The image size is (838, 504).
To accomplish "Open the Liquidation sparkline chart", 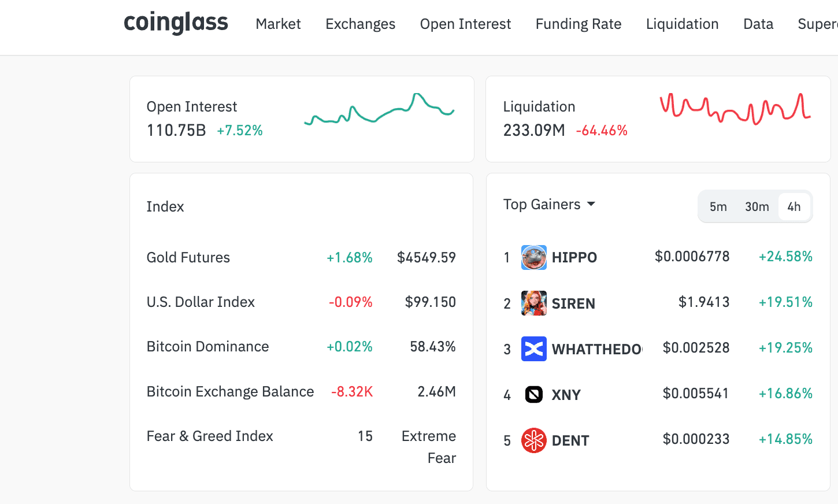I will [x=735, y=109].
